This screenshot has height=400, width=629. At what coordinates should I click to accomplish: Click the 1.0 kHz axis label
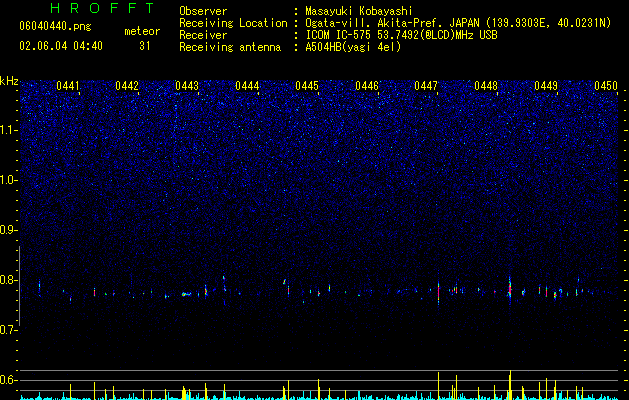9,180
